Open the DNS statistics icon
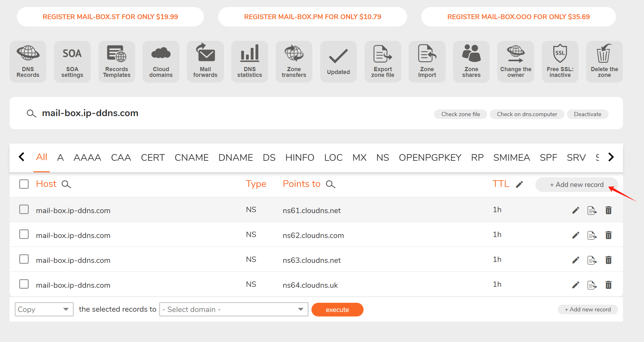Image resolution: width=644 pixels, height=342 pixels. 249,62
